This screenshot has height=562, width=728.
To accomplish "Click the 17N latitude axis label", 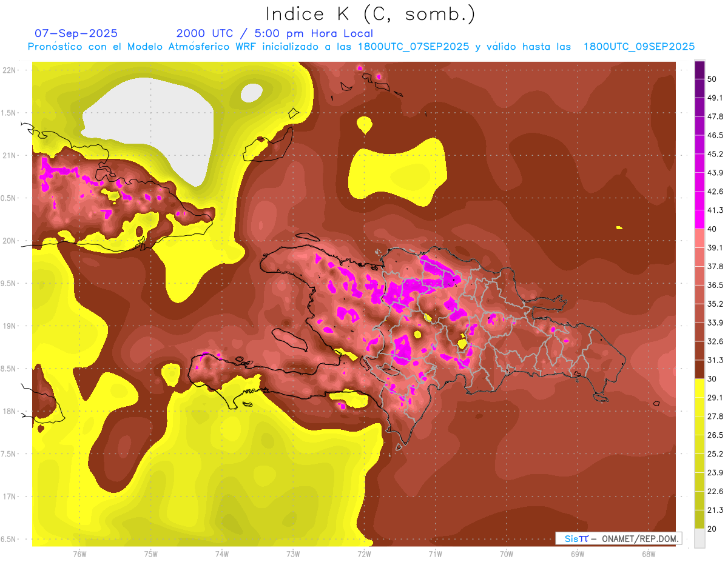I will point(11,497).
